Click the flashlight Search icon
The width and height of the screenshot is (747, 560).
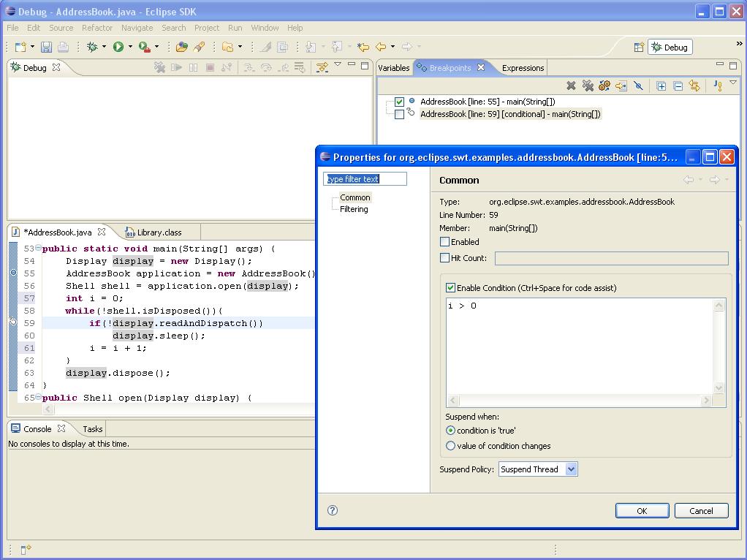pyautogui.click(x=199, y=47)
